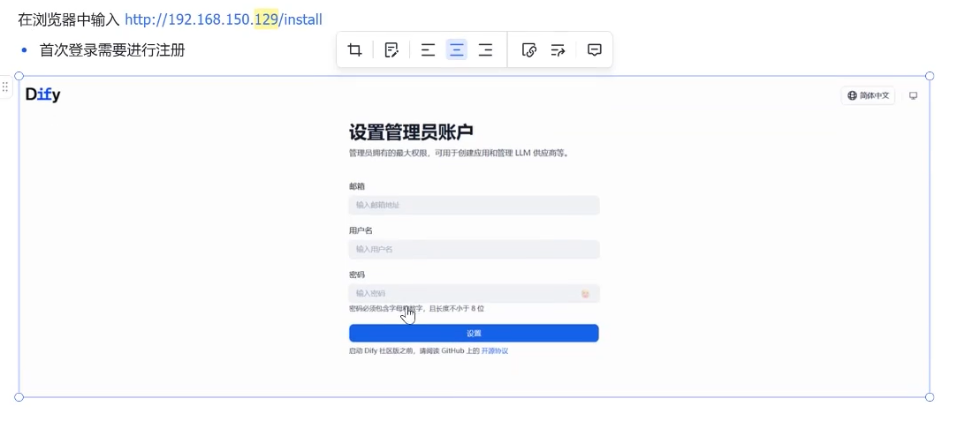Click the 密码 password input field
This screenshot has height=429, width=980.
pos(474,293)
